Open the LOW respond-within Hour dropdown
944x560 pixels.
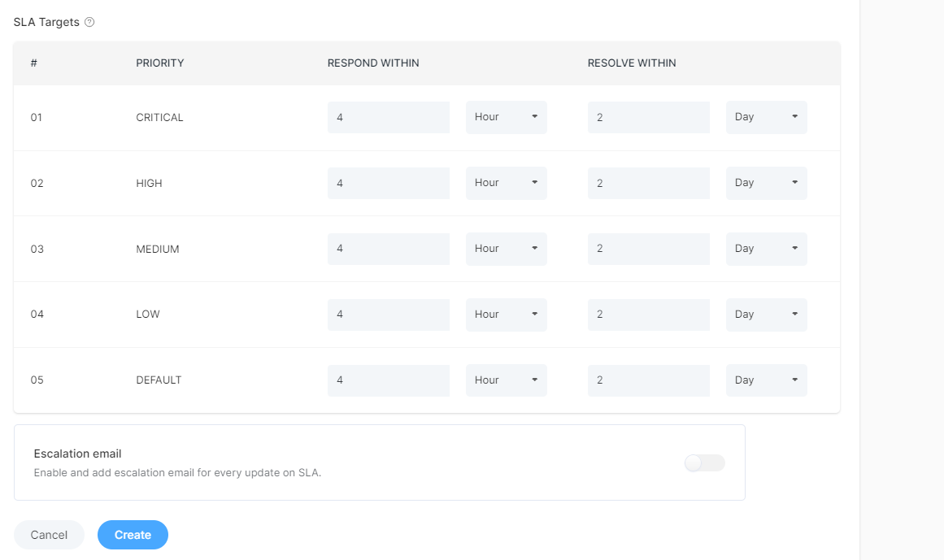tap(507, 315)
